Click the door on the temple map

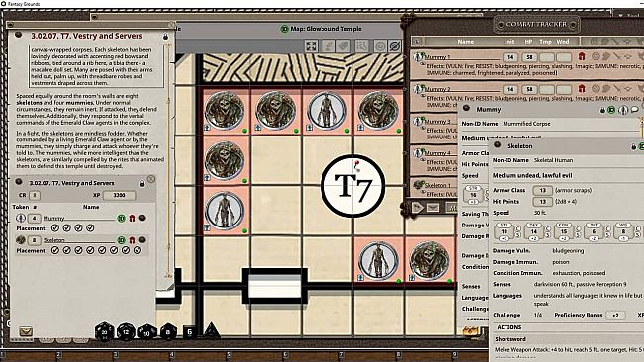(x=275, y=286)
